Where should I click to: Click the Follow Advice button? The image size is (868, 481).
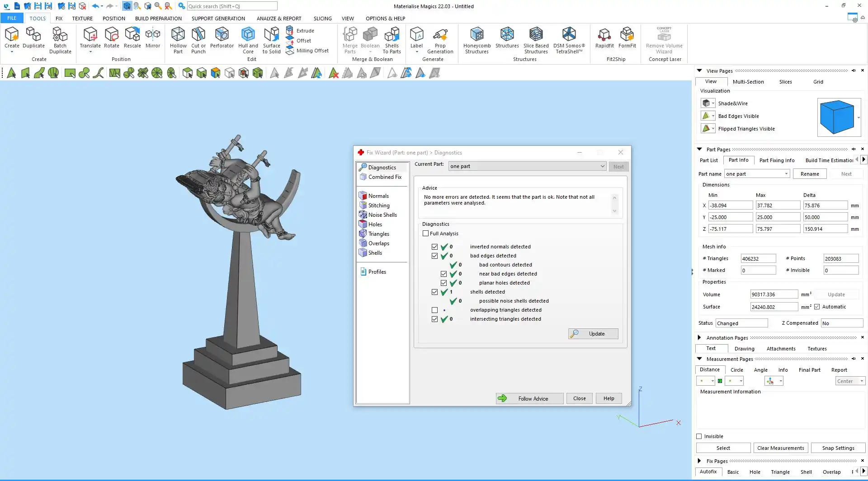pos(529,398)
